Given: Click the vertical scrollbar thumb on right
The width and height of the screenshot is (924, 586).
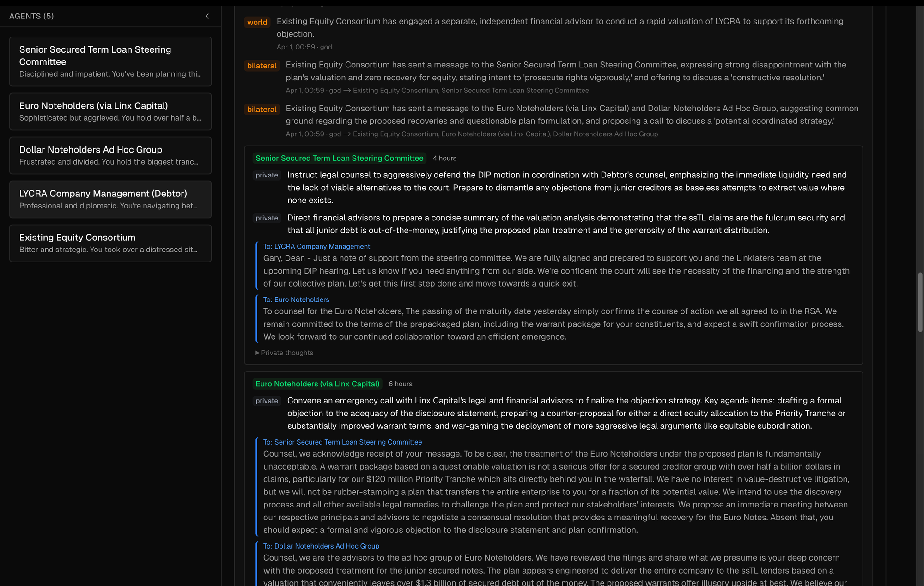Looking at the screenshot, I should [x=920, y=302].
